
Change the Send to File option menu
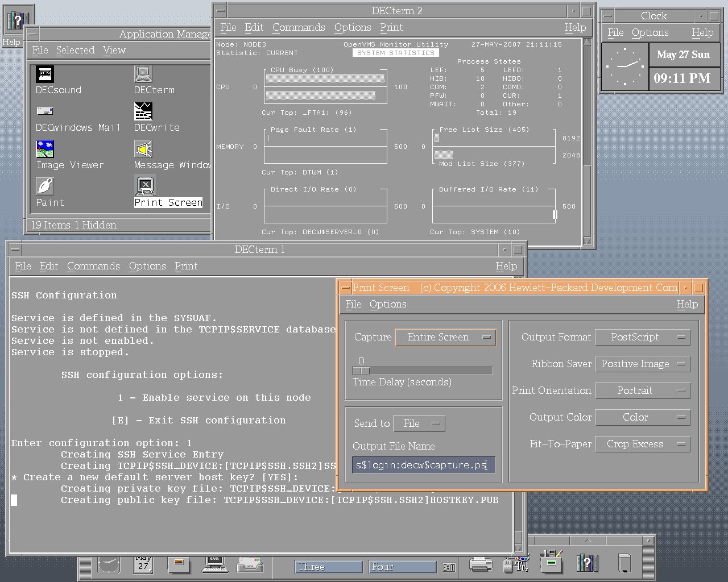point(419,424)
